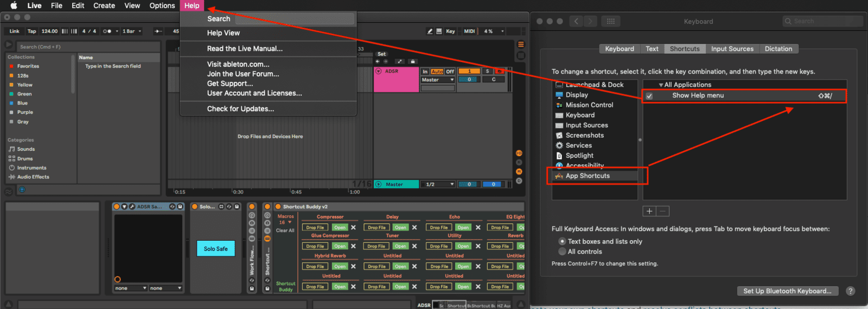Remove the Tuner slot with X
The height and width of the screenshot is (309, 868).
pos(414,246)
